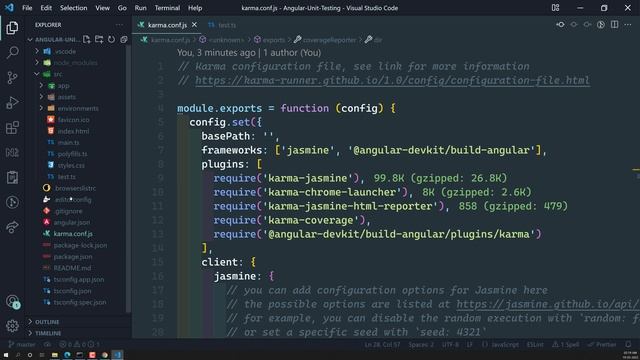Click ESLint indicator in status bar
Image resolution: width=640 pixels, height=360 pixels.
click(535, 344)
